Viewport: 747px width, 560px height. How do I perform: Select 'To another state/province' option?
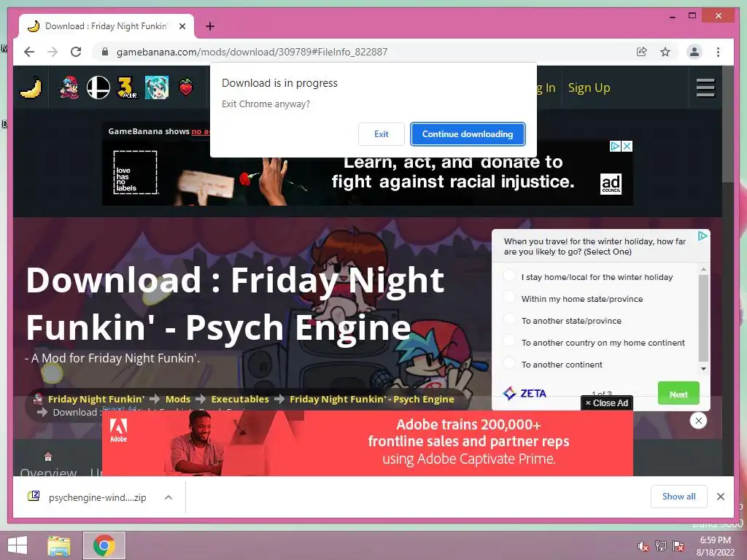509,319
